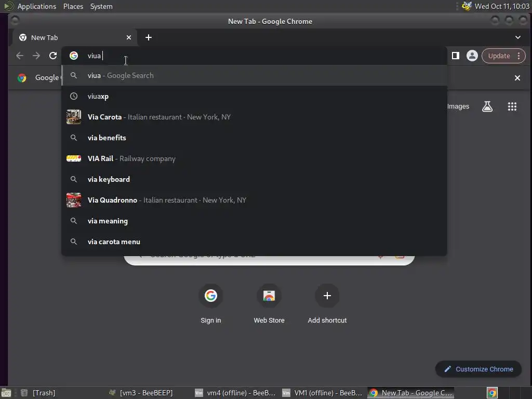Click the Customize Chrome button
532x399 pixels.
point(478,369)
